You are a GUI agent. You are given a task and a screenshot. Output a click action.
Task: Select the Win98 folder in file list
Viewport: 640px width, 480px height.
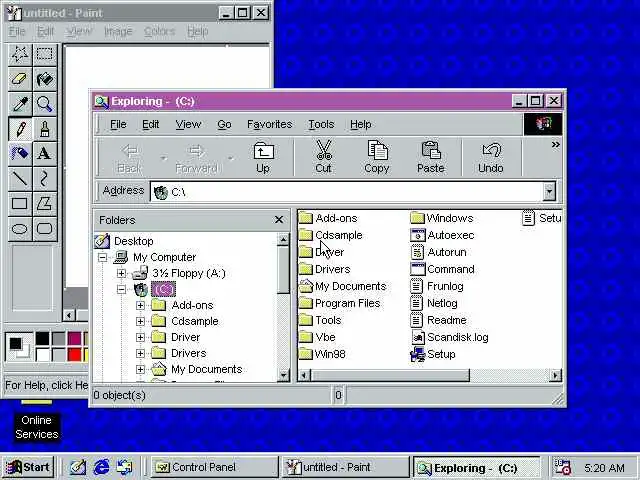[322, 354]
